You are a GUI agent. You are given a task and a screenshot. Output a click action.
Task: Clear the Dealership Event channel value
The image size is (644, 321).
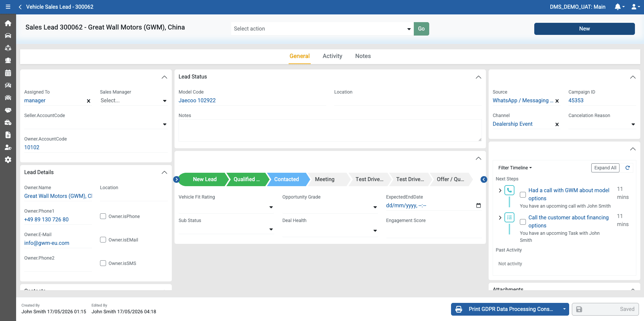coord(557,124)
